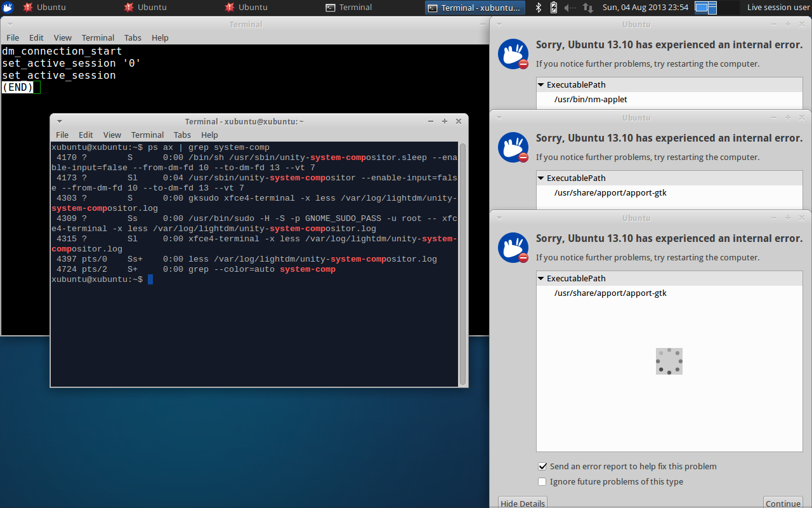This screenshot has height=508, width=812.
Task: Click the error icon in nm-applet dialog
Action: [513, 55]
